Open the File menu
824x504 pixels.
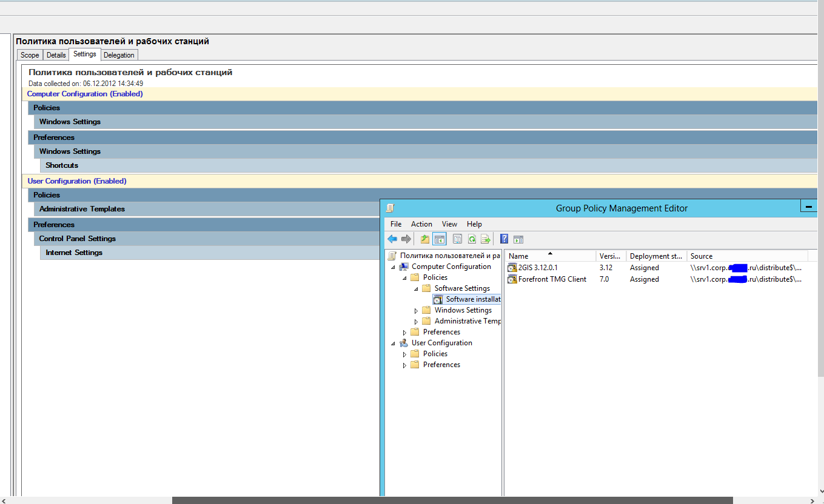[396, 224]
